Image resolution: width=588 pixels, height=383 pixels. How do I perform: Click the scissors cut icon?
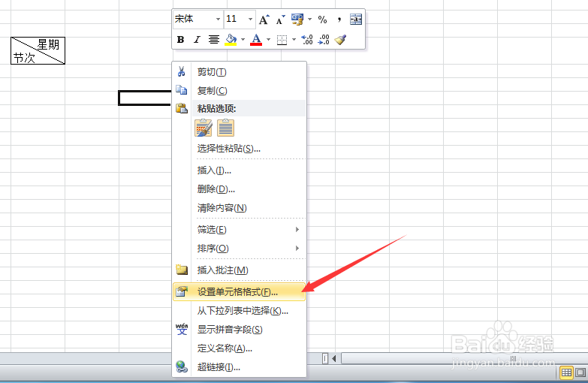[182, 71]
